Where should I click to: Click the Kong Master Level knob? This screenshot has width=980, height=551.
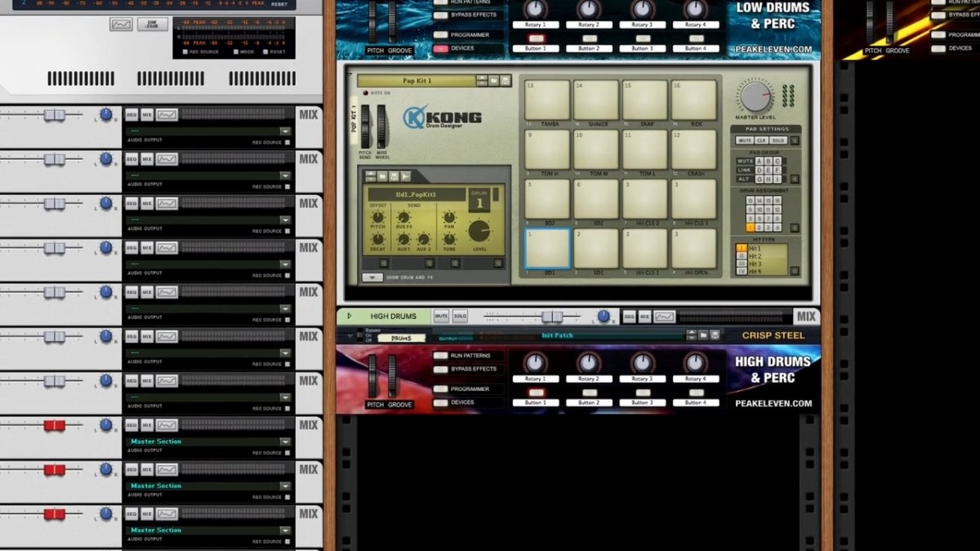tap(756, 96)
